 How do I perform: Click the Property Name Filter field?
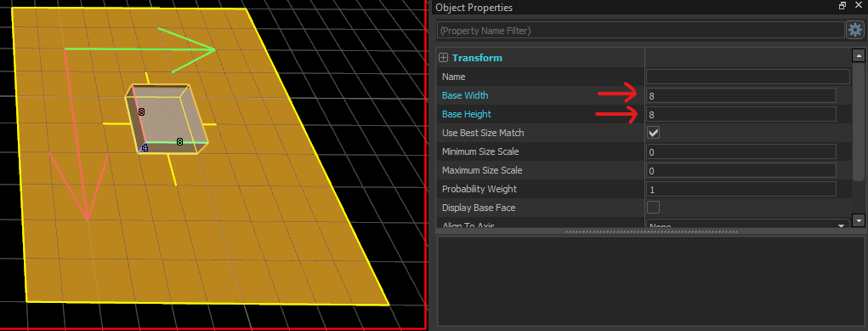point(641,30)
